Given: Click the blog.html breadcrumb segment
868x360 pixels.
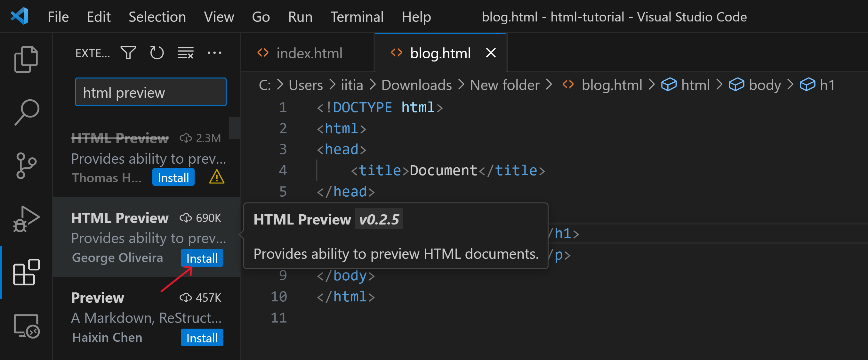Looking at the screenshot, I should point(612,85).
